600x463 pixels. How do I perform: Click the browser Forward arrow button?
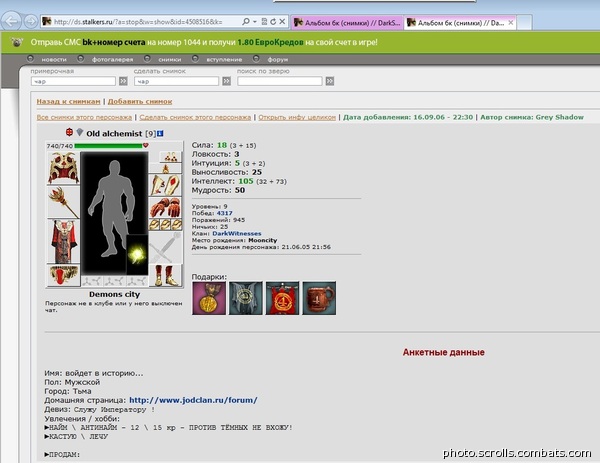point(31,21)
